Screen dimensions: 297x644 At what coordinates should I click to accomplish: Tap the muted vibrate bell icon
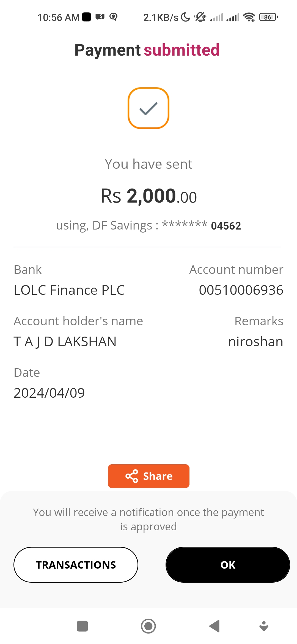(x=200, y=17)
